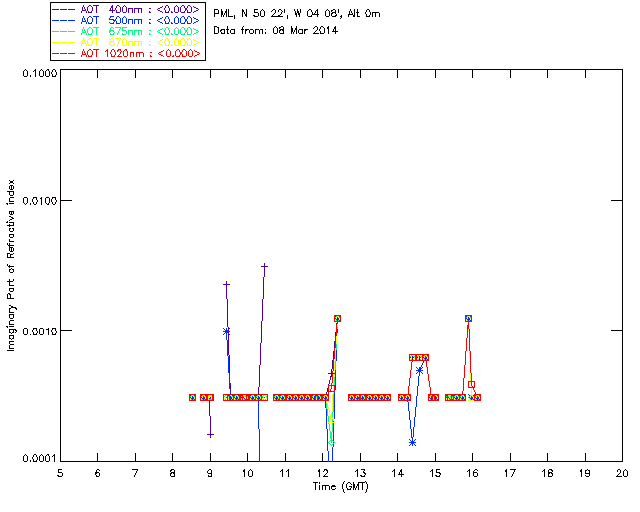The height and width of the screenshot is (512, 640).
Task: Click the purple plus marker peak near 10.5 GMT
Action: click(x=264, y=266)
